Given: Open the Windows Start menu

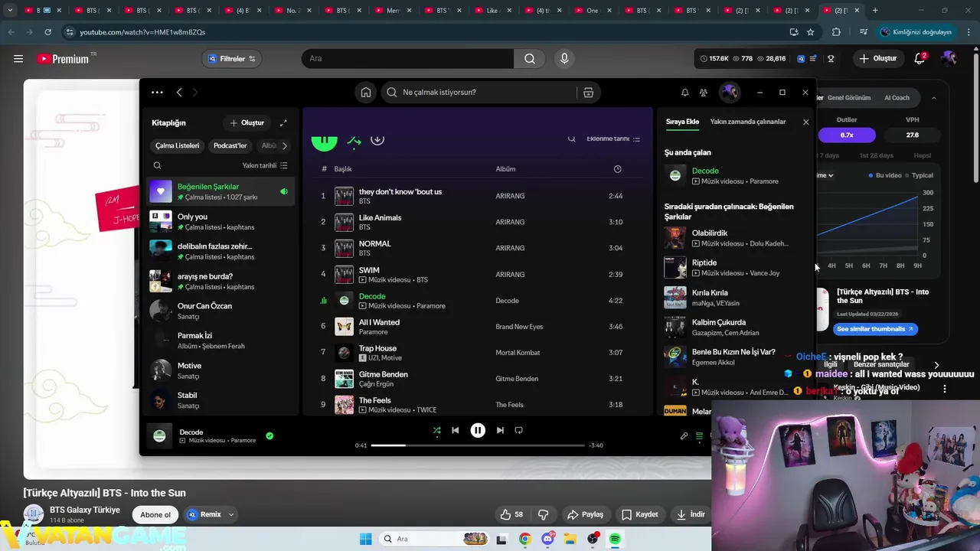Looking at the screenshot, I should tap(365, 539).
